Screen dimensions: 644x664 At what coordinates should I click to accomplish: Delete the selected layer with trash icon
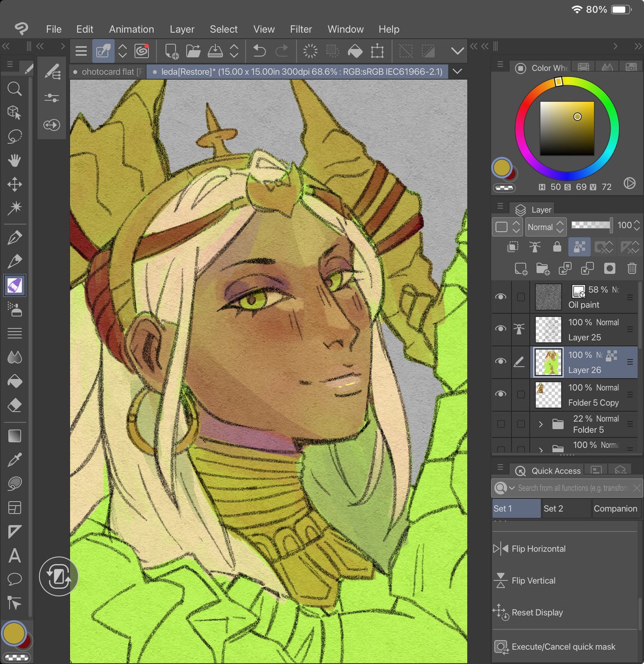pos(632,269)
